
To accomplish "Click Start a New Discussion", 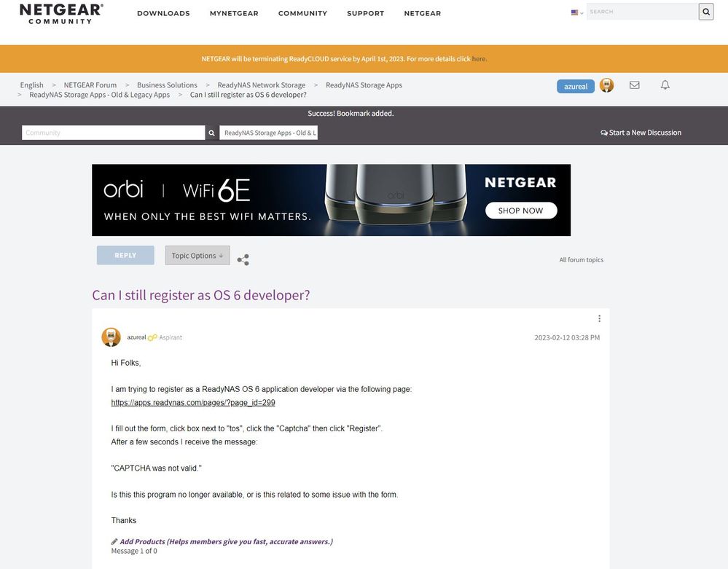I will pyautogui.click(x=641, y=133).
